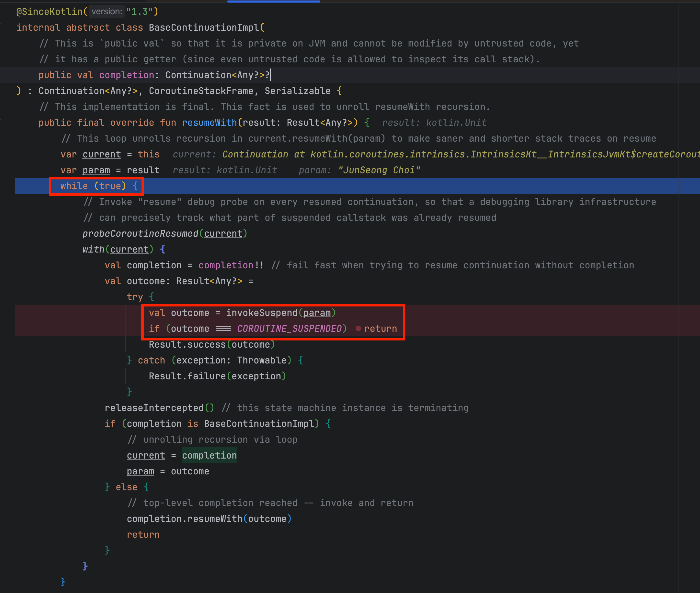Click the resumeWith function name in declaration

click(209, 123)
